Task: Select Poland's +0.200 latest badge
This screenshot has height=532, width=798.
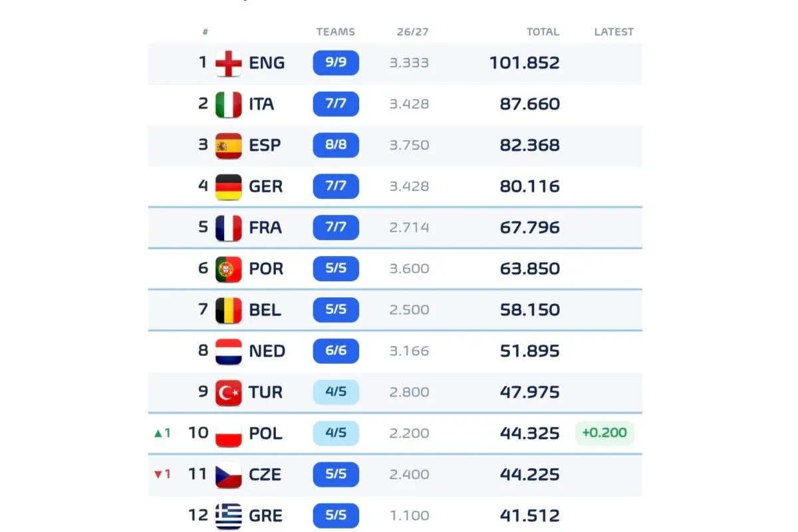Action: [604, 433]
